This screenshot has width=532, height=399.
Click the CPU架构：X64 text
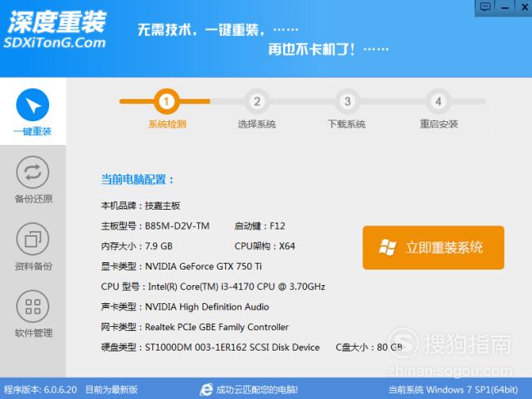point(264,246)
